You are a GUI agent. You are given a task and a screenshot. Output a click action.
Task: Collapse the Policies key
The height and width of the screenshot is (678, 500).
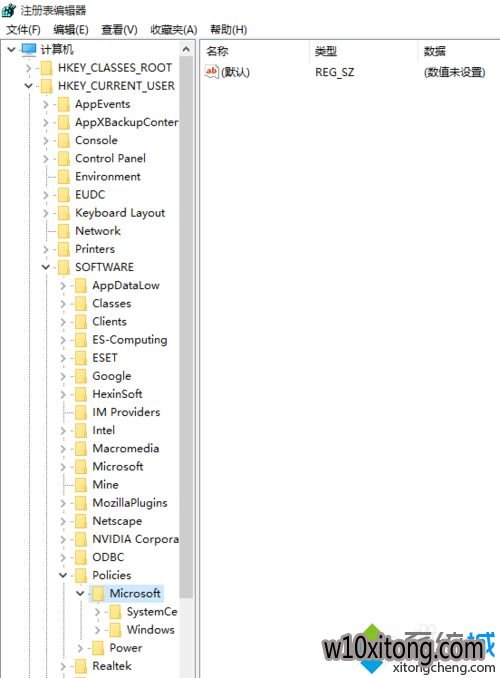pyautogui.click(x=63, y=576)
